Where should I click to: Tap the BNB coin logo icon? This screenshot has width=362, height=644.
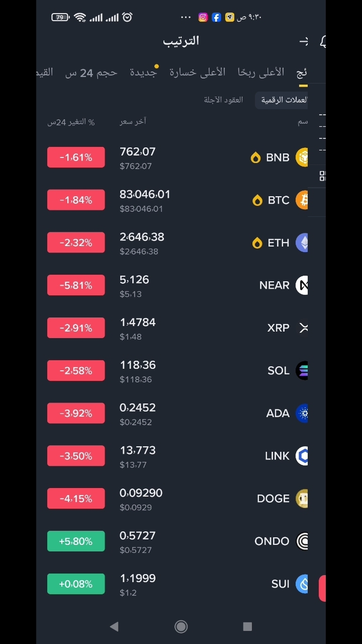pyautogui.click(x=302, y=157)
